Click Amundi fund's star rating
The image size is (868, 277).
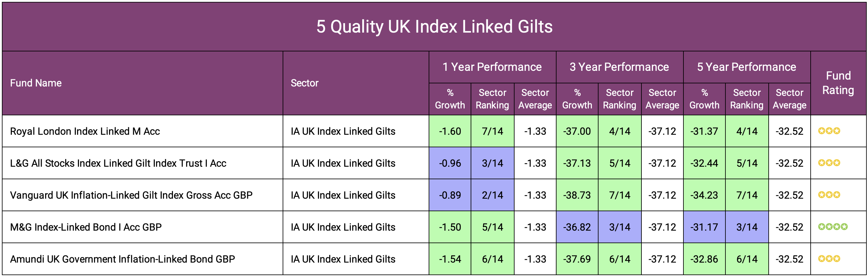(829, 259)
